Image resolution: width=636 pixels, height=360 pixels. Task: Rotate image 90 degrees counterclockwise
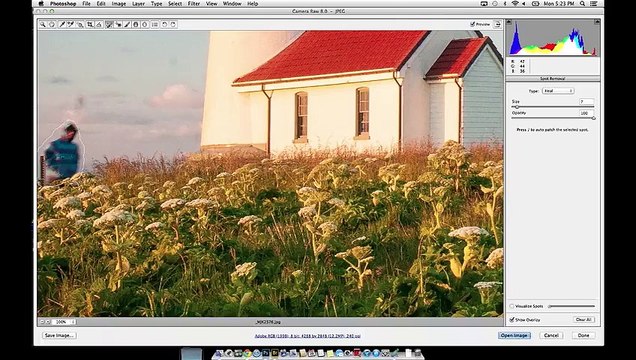point(164,25)
